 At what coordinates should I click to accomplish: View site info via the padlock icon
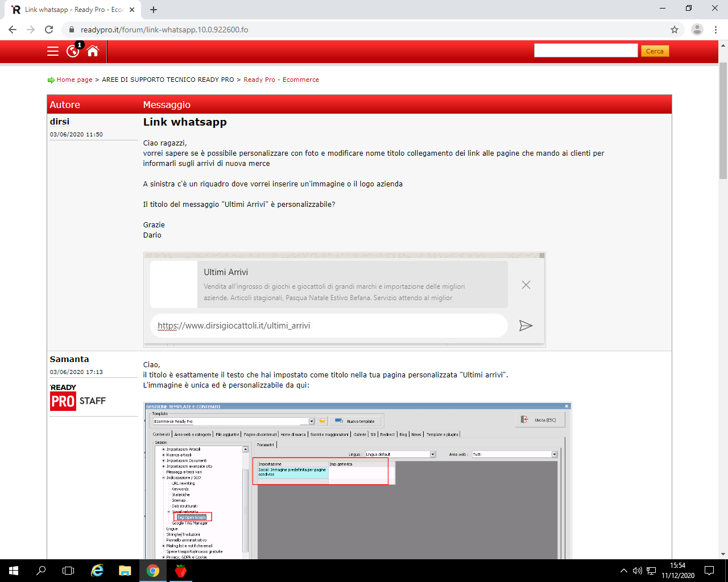tap(71, 30)
